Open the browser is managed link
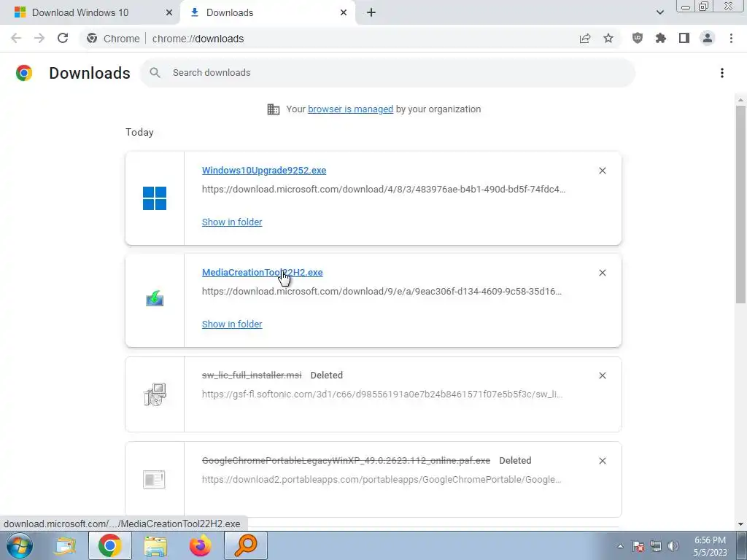The height and width of the screenshot is (560, 747). click(x=350, y=109)
